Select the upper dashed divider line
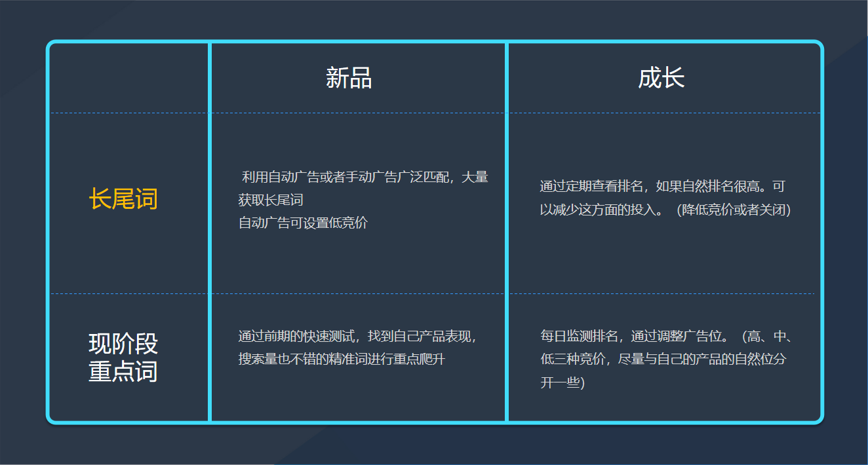Screen dimensions: 868x465 (x=433, y=113)
